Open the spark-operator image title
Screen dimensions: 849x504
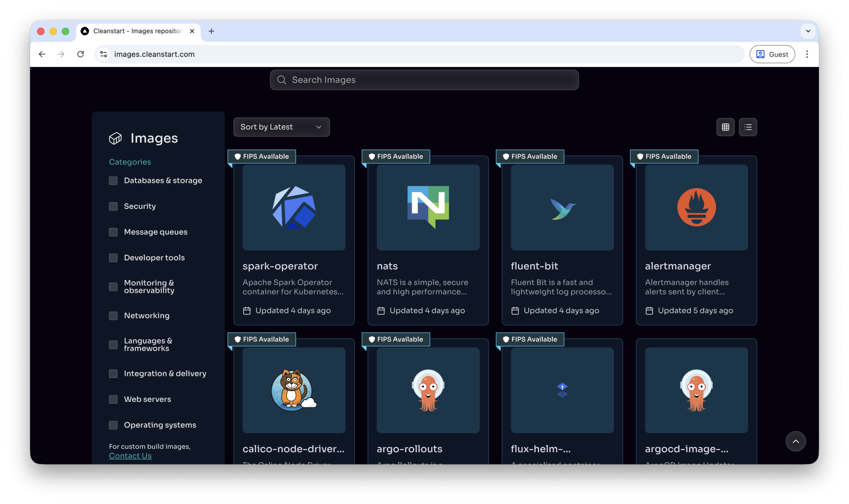tap(280, 266)
